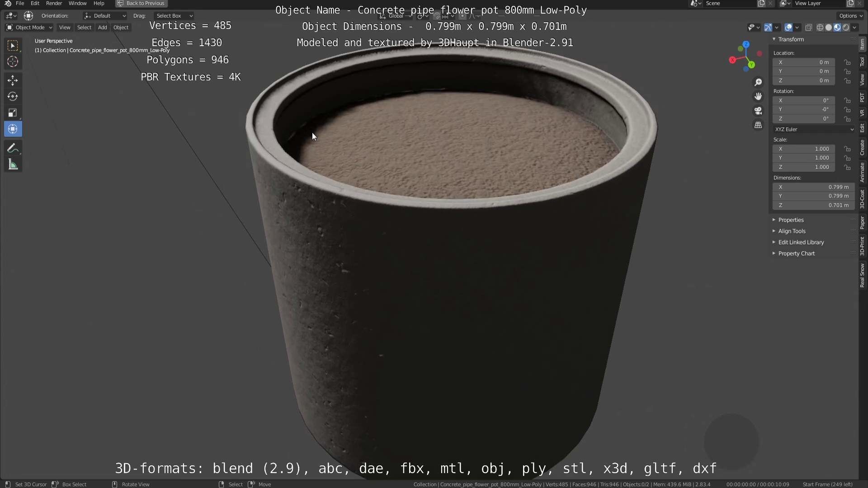Expand the Properties panel

point(791,220)
